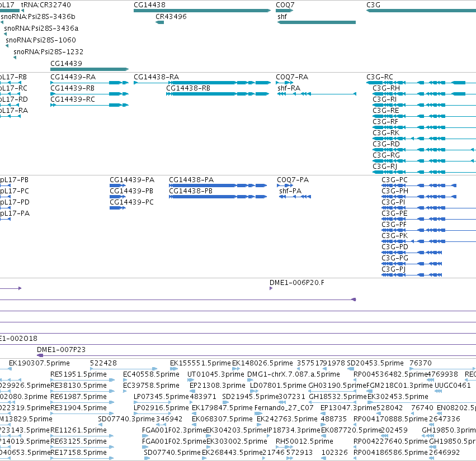Screen dimensions: 476x461
Task: Select the COQ7-PA protein feature
Action: (285, 186)
